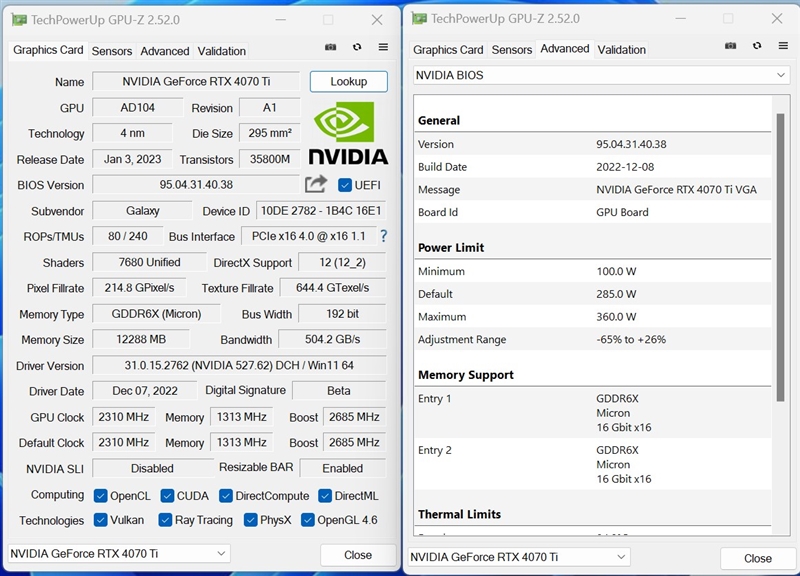This screenshot has height=576, width=800.
Task: Toggle the Ray Tracing checkbox
Action: [x=165, y=520]
